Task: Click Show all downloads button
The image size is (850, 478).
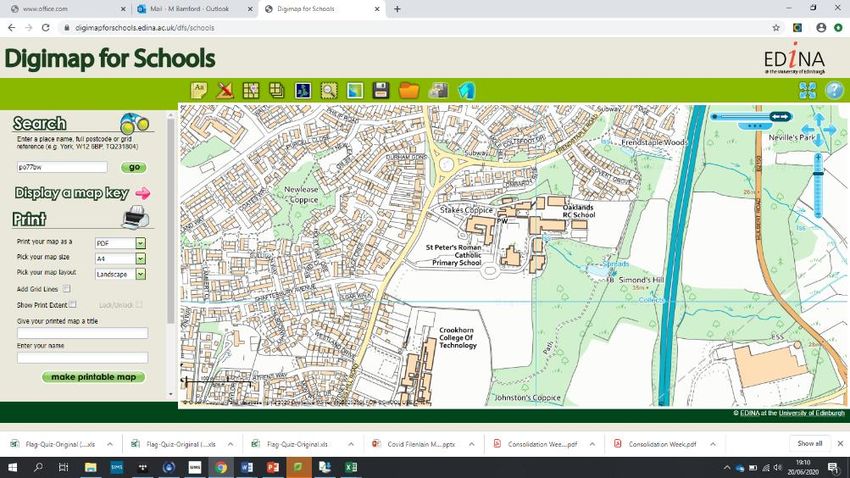Action: 809,443
